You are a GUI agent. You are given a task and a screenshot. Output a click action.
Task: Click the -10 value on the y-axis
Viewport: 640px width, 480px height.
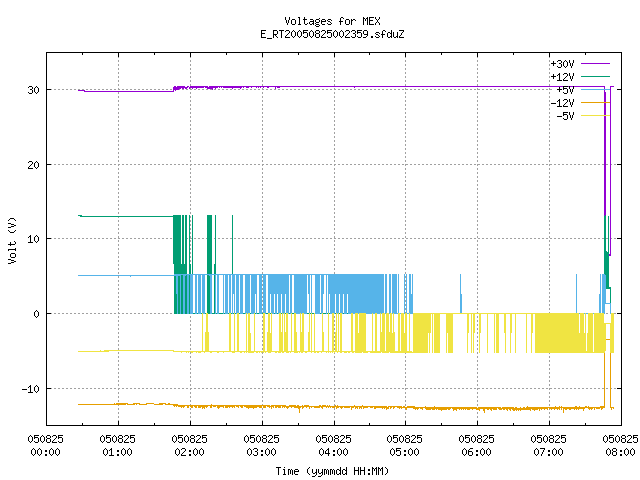tap(30, 389)
